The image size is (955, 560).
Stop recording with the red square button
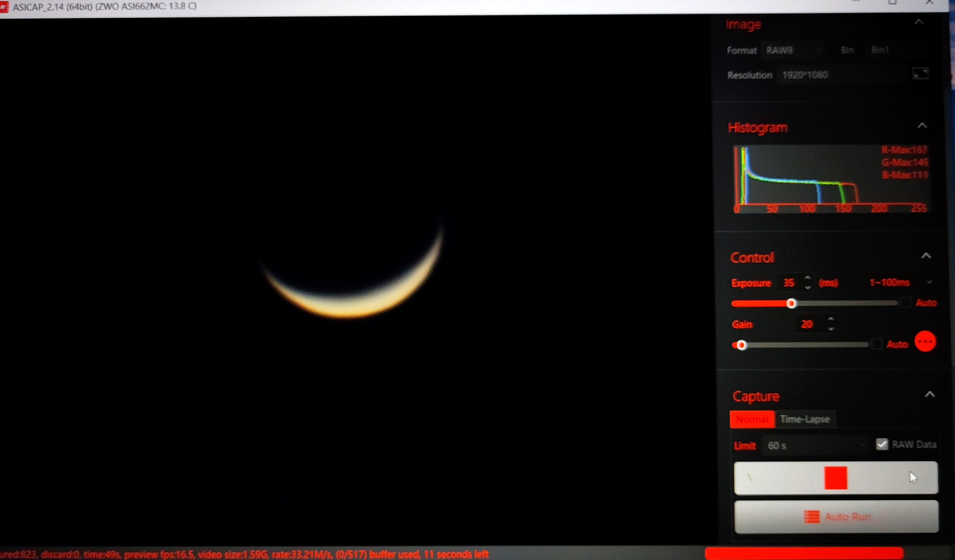(836, 478)
